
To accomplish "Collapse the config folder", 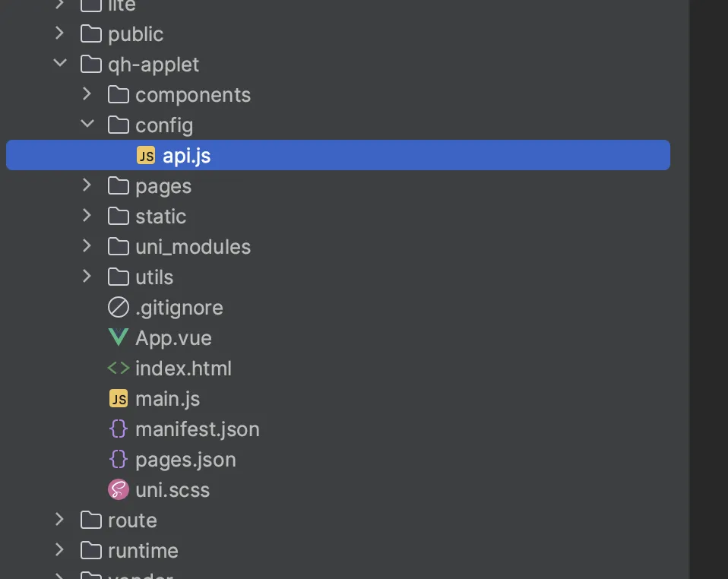I will (87, 125).
